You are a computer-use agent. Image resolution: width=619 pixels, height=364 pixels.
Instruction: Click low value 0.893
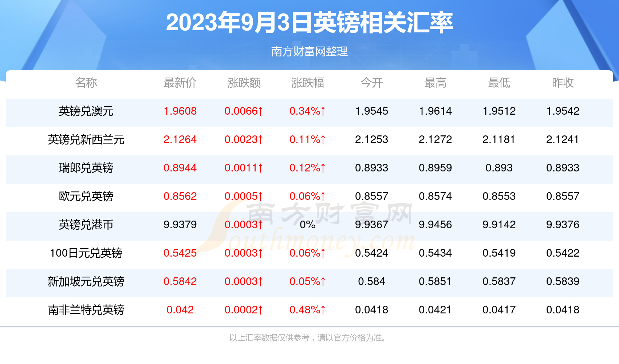pos(499,168)
